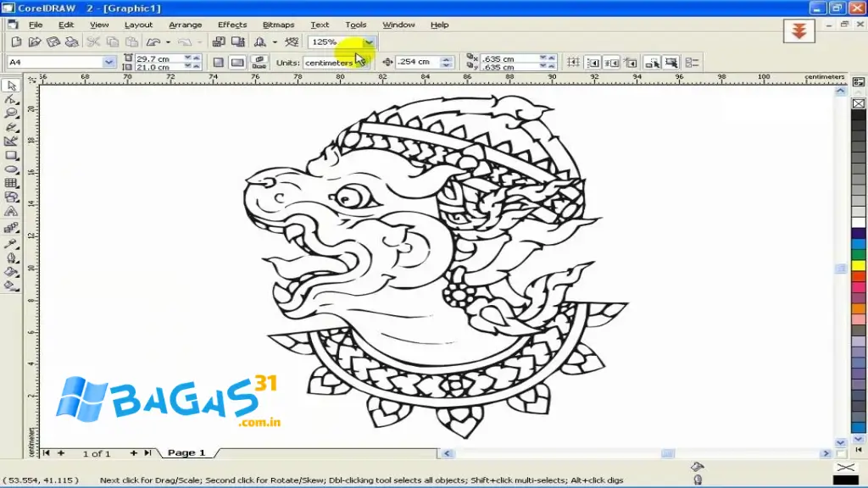Enable snap to grid on property bar

coord(572,62)
